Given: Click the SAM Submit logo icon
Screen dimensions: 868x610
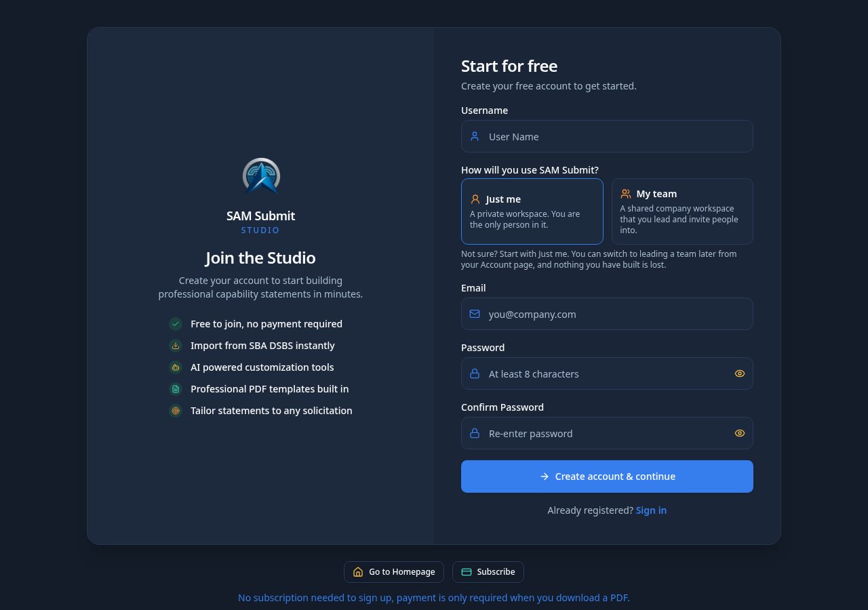Looking at the screenshot, I should pos(261,176).
